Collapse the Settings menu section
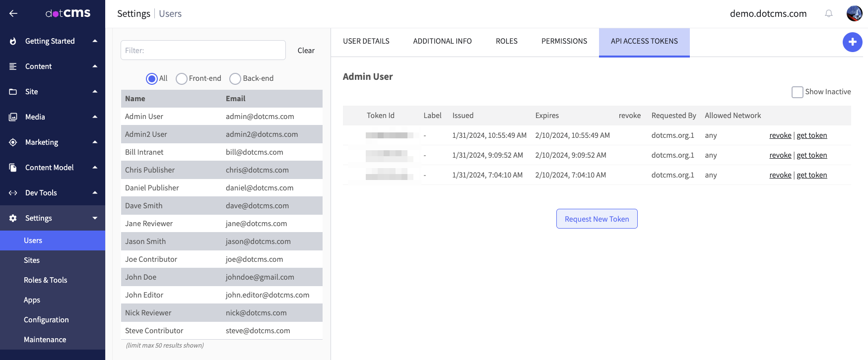868x360 pixels. 95,218
